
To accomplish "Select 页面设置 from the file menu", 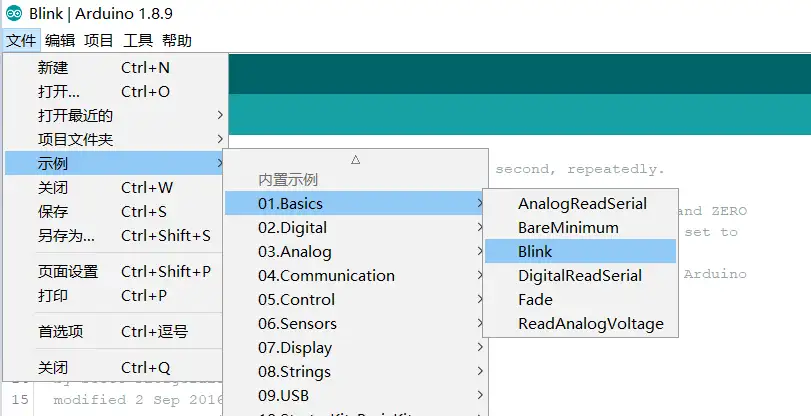I will (x=68, y=272).
